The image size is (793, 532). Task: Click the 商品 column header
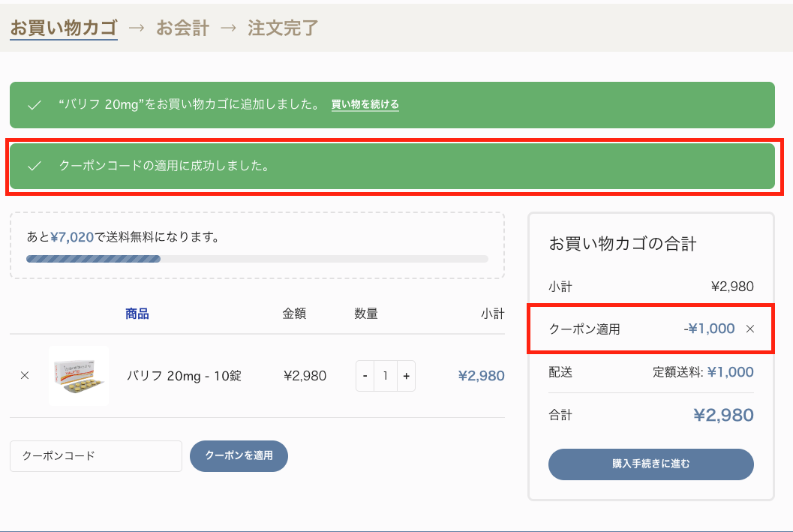[137, 314]
